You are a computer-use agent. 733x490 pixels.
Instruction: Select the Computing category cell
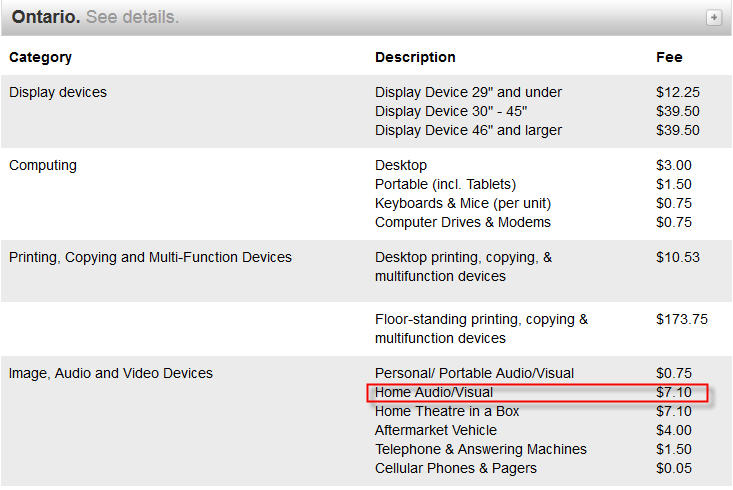(43, 165)
